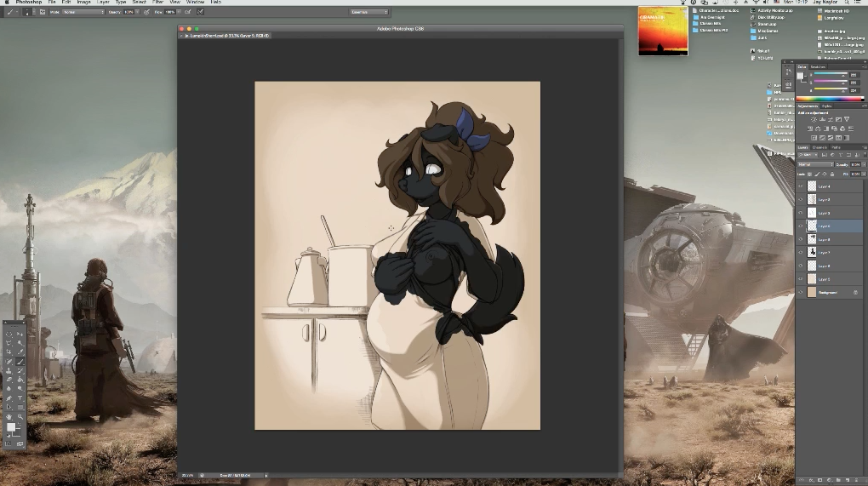Select the Clone Stamp tool
Screen dimensions: 868x486
[x=9, y=371]
